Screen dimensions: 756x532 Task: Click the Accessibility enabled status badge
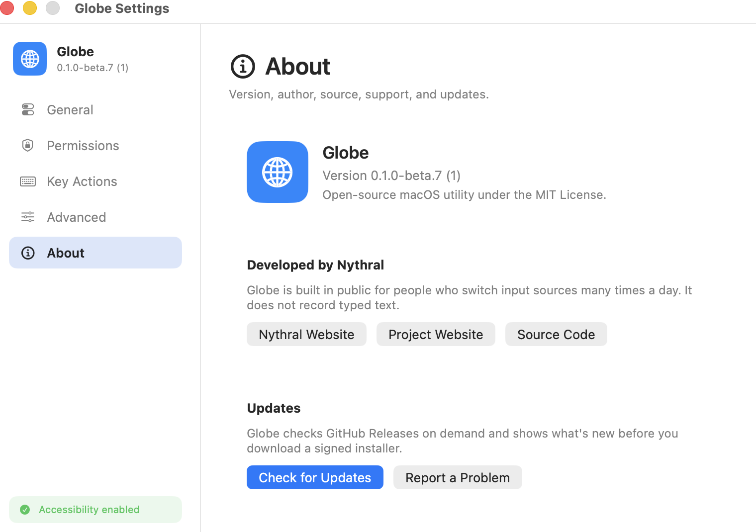coord(95,510)
